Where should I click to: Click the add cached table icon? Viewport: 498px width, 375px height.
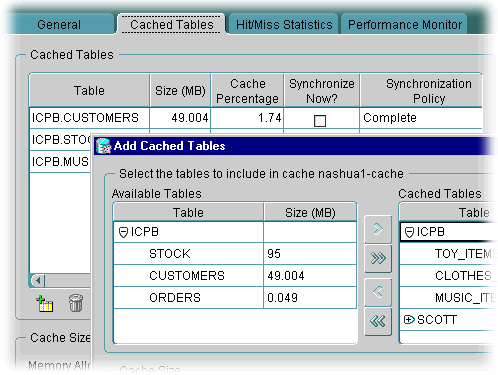click(x=45, y=304)
